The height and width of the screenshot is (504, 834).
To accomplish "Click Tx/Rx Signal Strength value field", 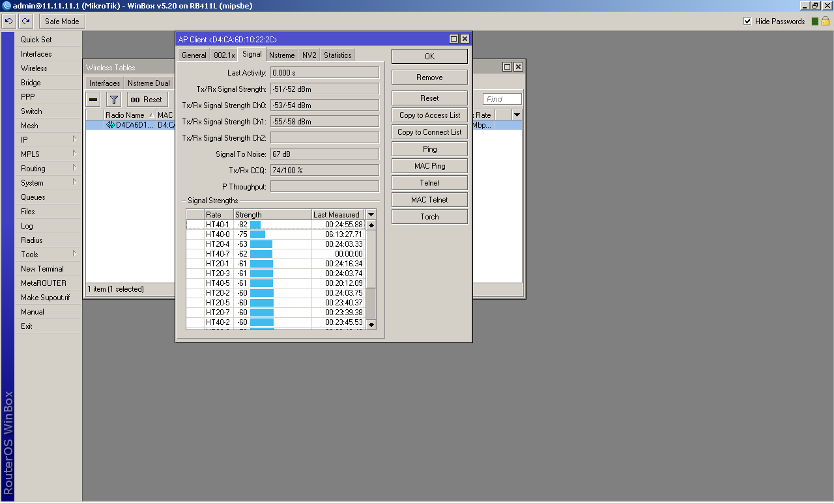I will pos(324,89).
